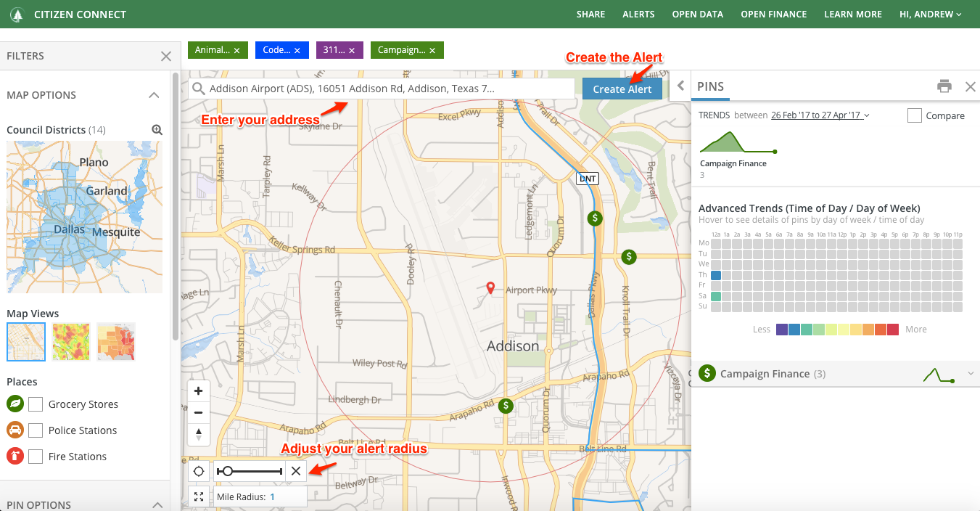
Task: Click the Create Alert button
Action: [622, 89]
